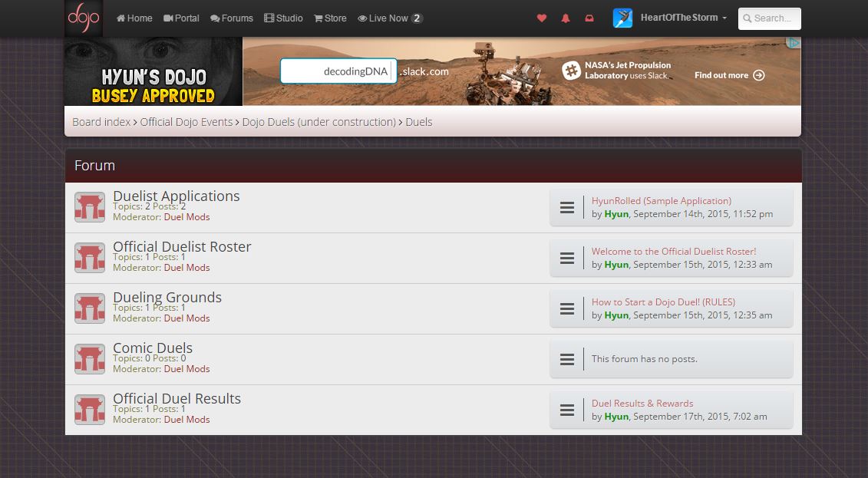This screenshot has width=868, height=478.
Task: Click the dojo logo in the navbar
Action: pos(84,18)
